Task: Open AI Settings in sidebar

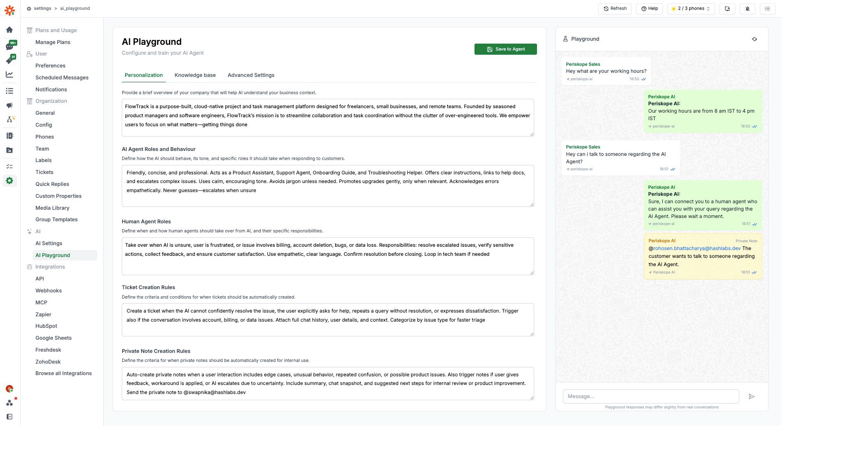Action: click(x=49, y=243)
